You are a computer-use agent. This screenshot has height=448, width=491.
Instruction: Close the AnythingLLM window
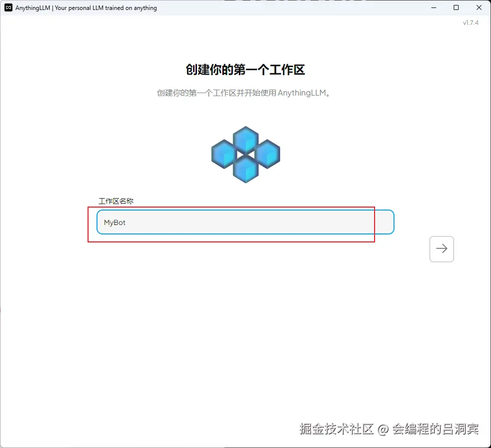pyautogui.click(x=479, y=8)
